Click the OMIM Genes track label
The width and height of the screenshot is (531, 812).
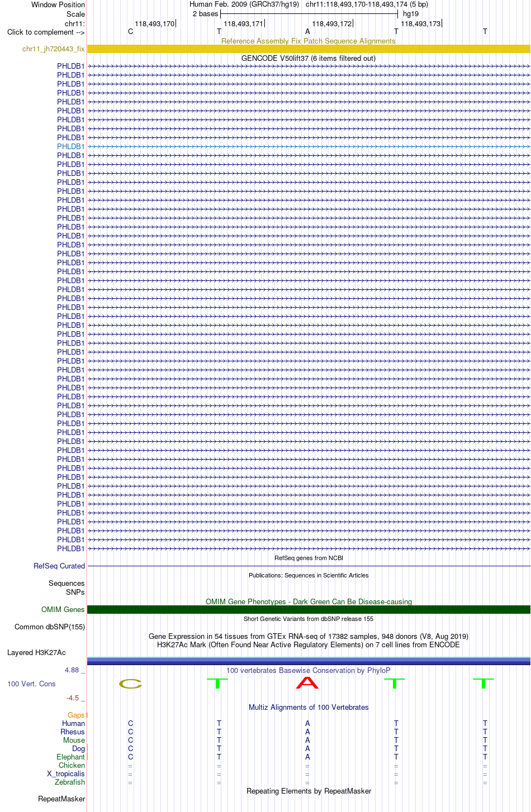point(63,609)
